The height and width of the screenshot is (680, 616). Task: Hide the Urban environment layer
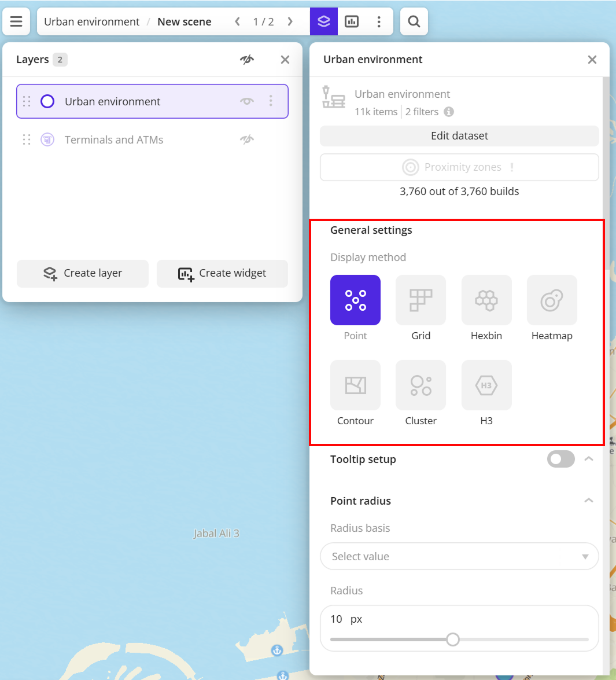pyautogui.click(x=247, y=101)
